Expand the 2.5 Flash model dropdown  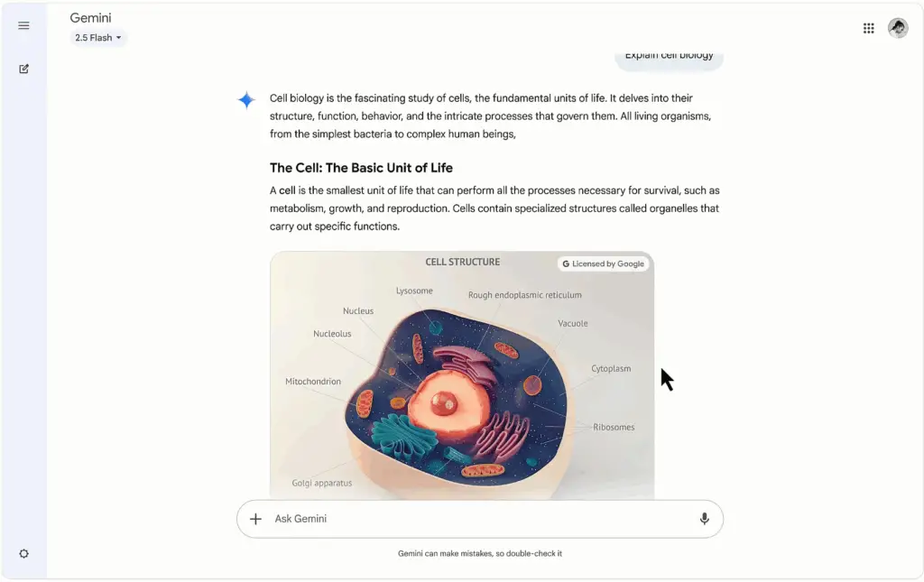coord(98,38)
